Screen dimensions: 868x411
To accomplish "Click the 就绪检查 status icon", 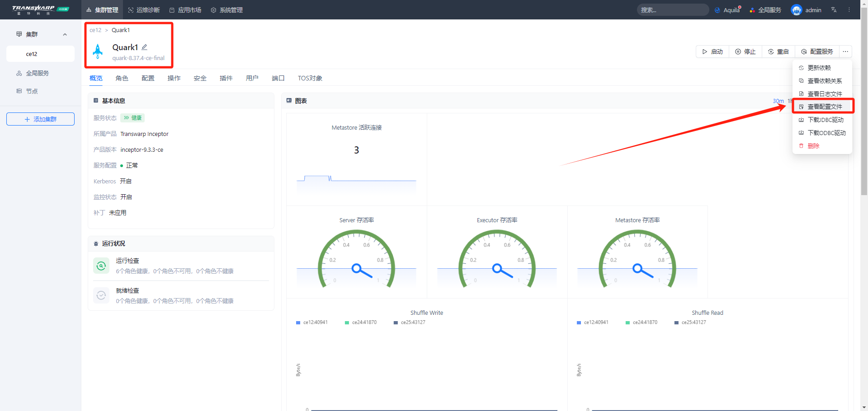I will point(101,295).
